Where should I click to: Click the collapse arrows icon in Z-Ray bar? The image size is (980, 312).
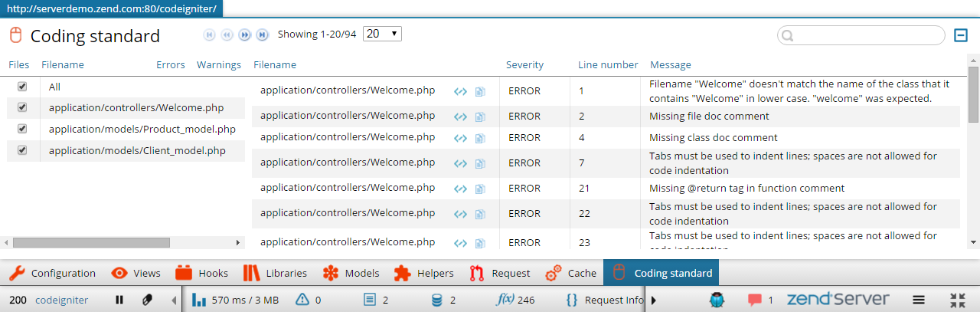(957, 300)
